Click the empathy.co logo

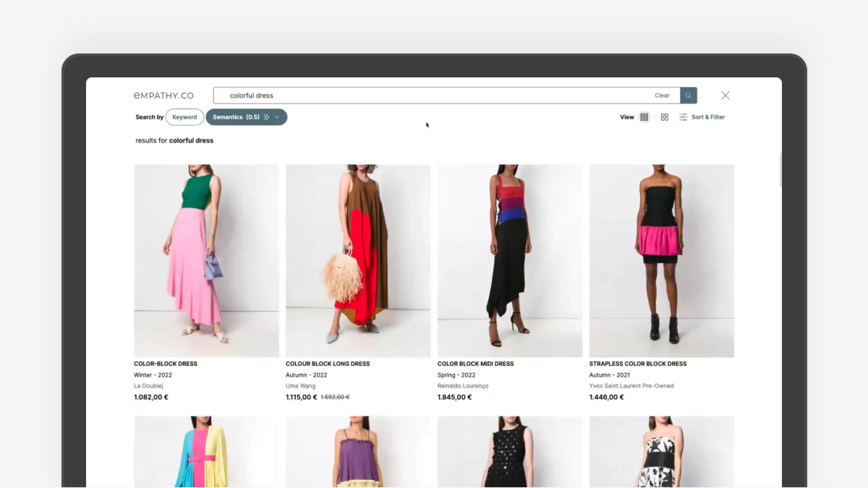click(164, 95)
